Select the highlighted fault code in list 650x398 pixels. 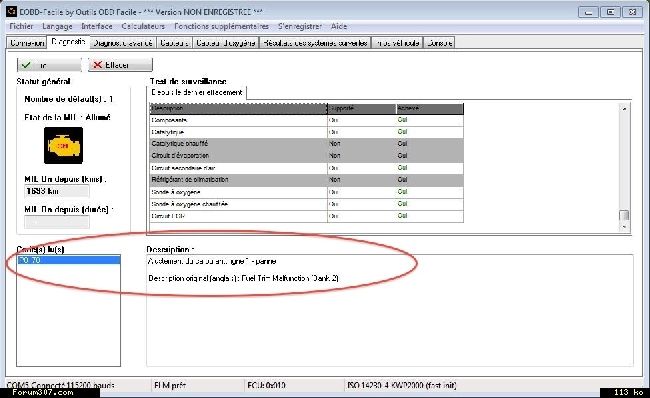tap(69, 260)
